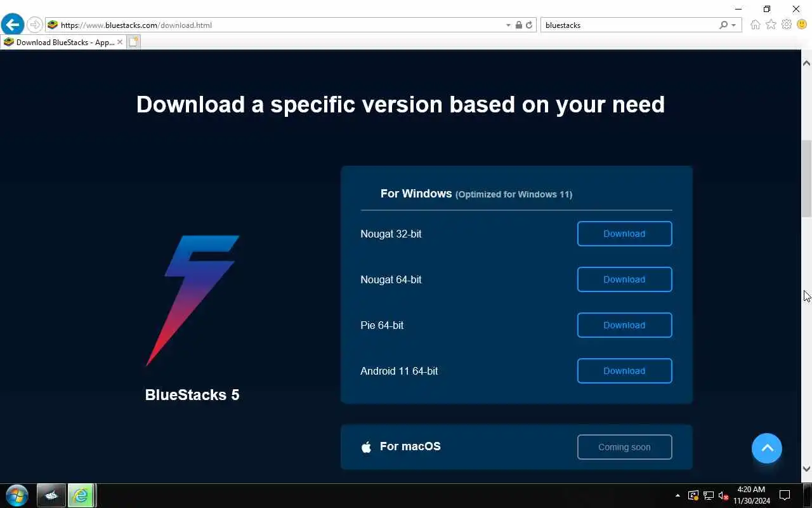Click the muted volume tray icon
Image resolution: width=812 pixels, height=508 pixels.
coord(723,495)
